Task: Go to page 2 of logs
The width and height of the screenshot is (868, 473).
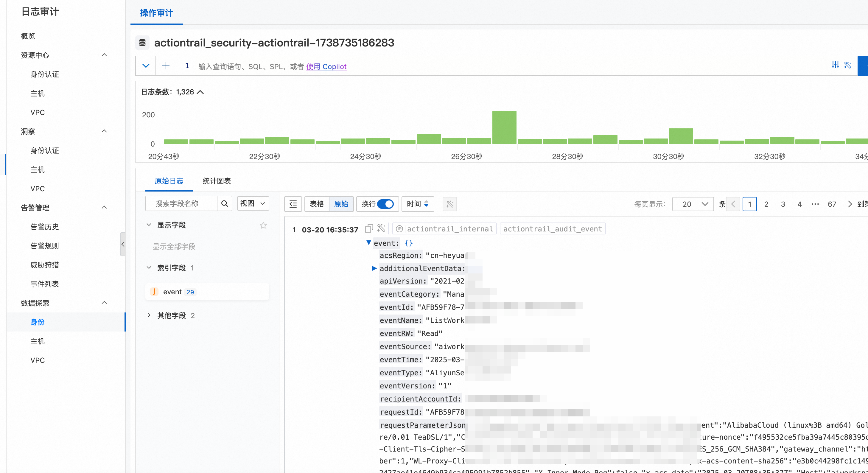Action: coord(766,204)
